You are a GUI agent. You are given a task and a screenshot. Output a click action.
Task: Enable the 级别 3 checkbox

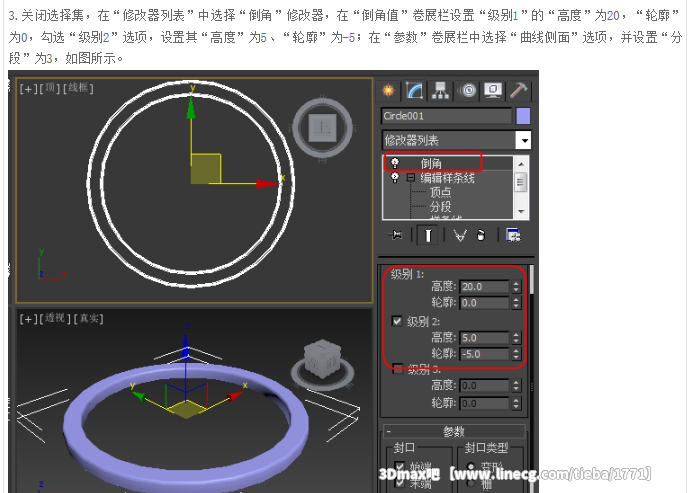[397, 369]
